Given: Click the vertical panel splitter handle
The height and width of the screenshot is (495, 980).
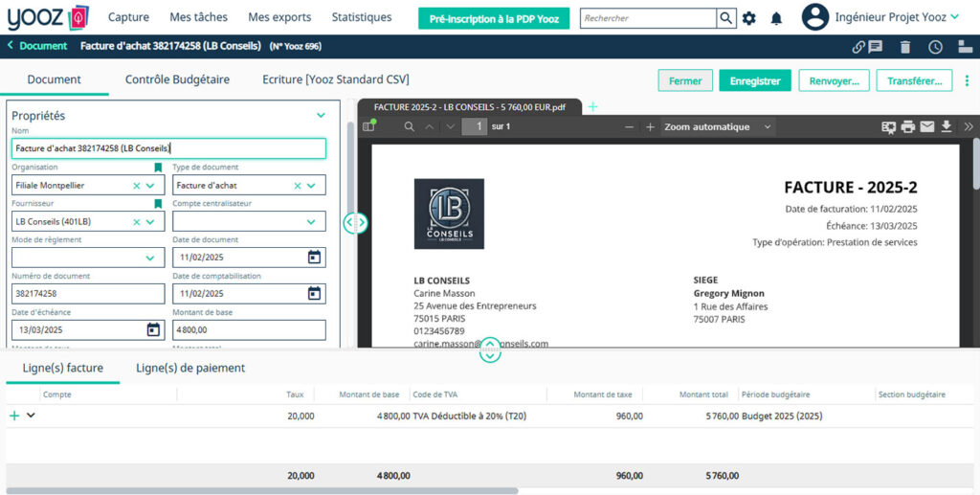Looking at the screenshot, I should (x=355, y=222).
